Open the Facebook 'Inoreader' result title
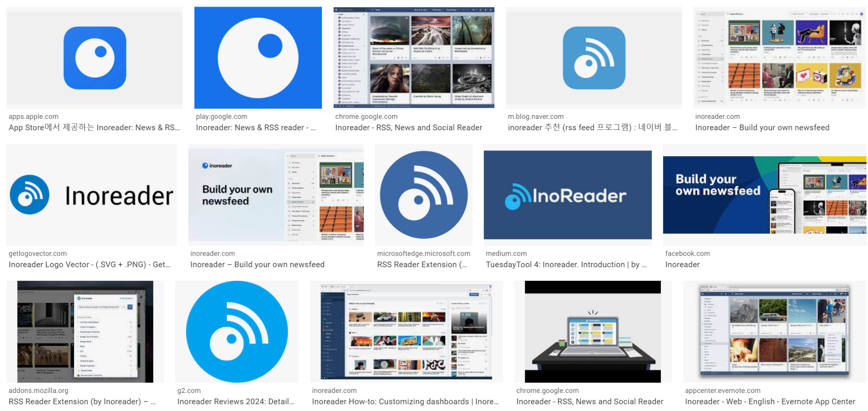 [x=682, y=265]
